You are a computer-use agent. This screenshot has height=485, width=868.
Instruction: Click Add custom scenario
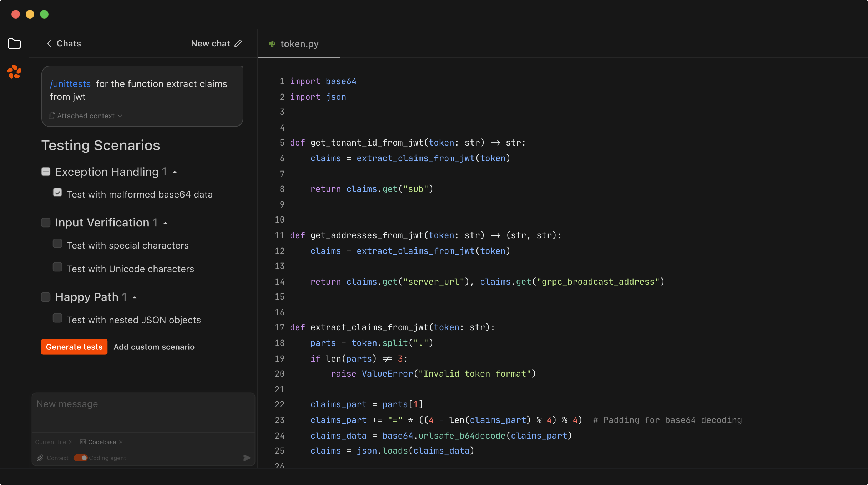pos(154,347)
